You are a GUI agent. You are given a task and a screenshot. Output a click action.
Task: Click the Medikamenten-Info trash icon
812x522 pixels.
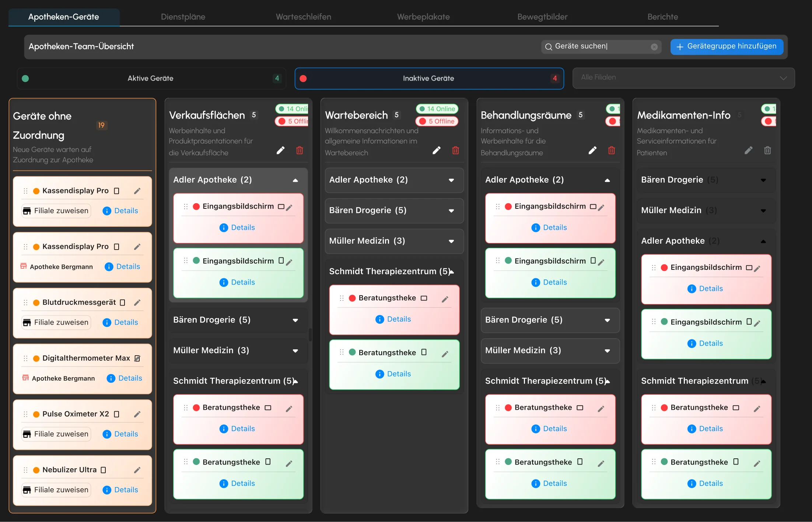[767, 150]
